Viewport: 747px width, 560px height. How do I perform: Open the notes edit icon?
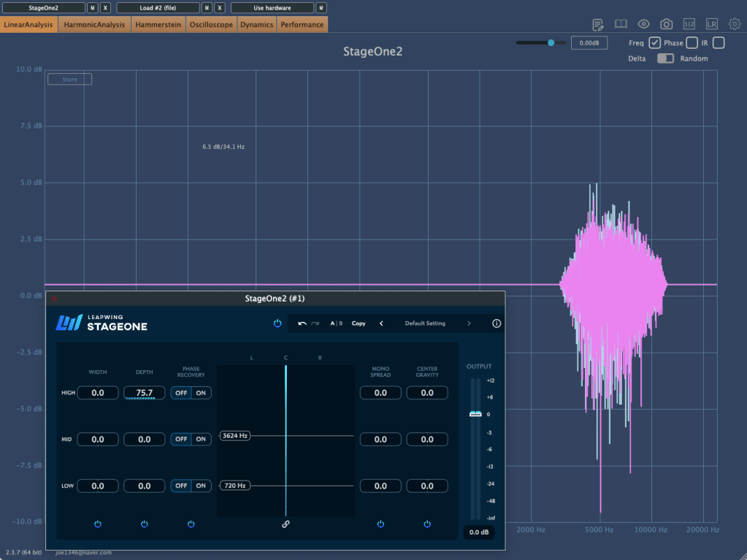tap(598, 24)
